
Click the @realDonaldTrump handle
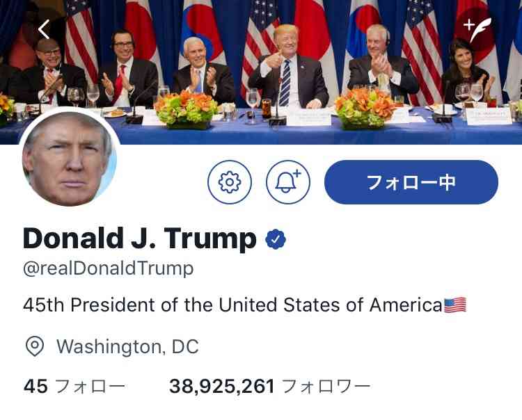tap(108, 268)
